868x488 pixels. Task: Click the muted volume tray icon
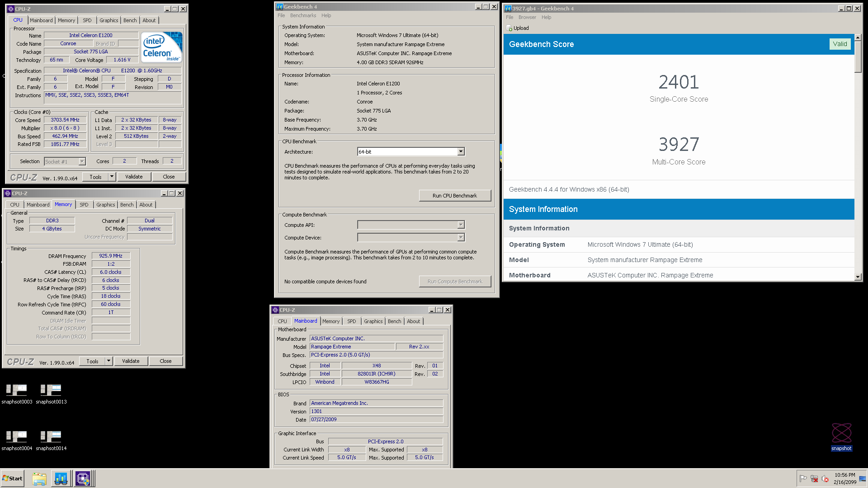coord(825,479)
